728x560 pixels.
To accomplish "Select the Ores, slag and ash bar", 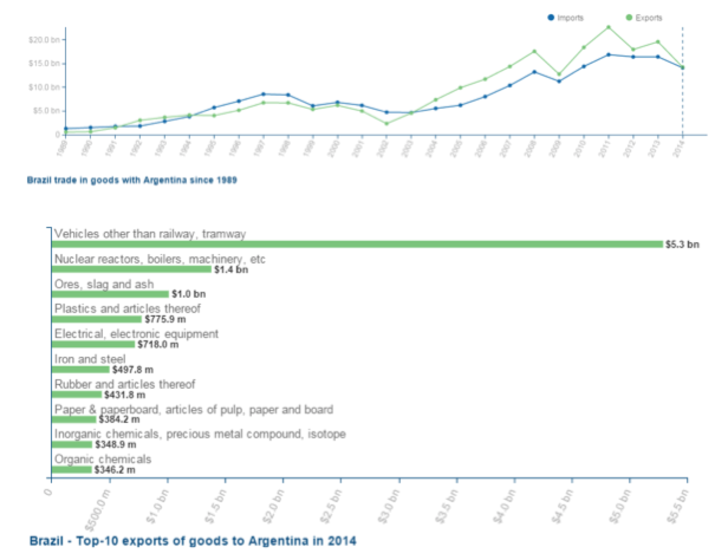I will click(110, 294).
